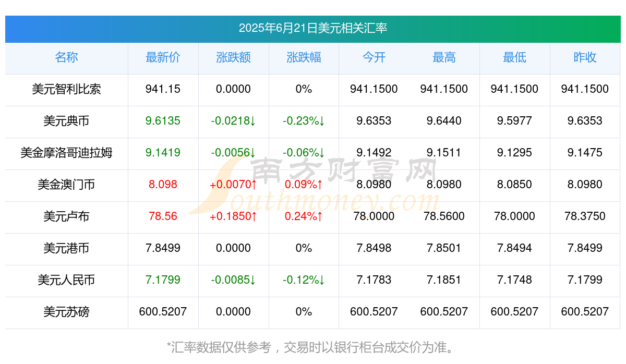Click the 昨收 column header
626x364 pixels.
(585, 58)
